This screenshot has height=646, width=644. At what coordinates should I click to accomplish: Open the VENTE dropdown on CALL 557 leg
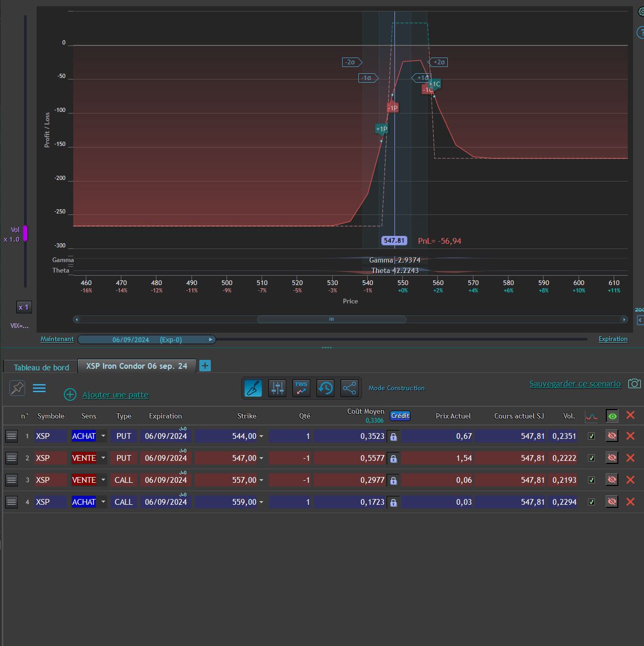[103, 480]
